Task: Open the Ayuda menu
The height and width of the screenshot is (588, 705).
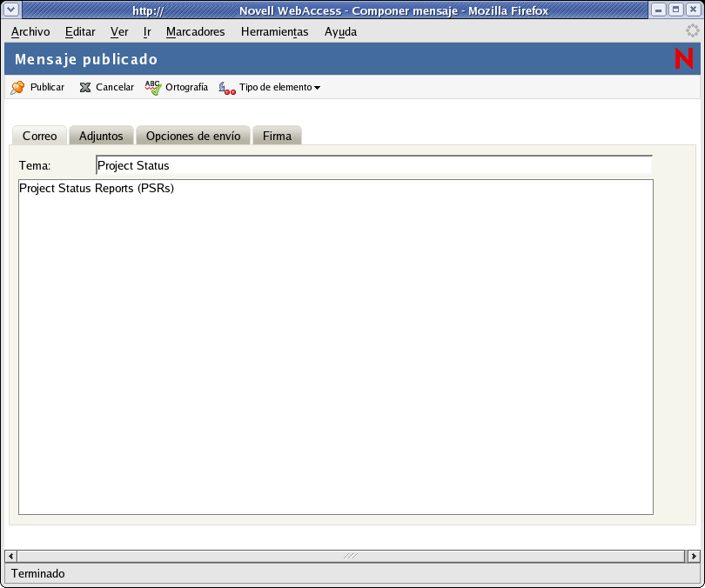Action: 340,32
